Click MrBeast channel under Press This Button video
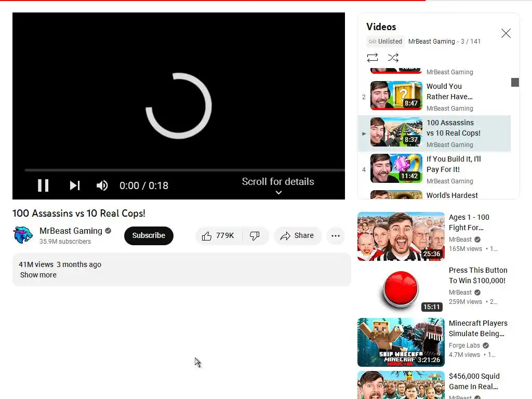Viewport: 532px width, 399px height. point(460,292)
